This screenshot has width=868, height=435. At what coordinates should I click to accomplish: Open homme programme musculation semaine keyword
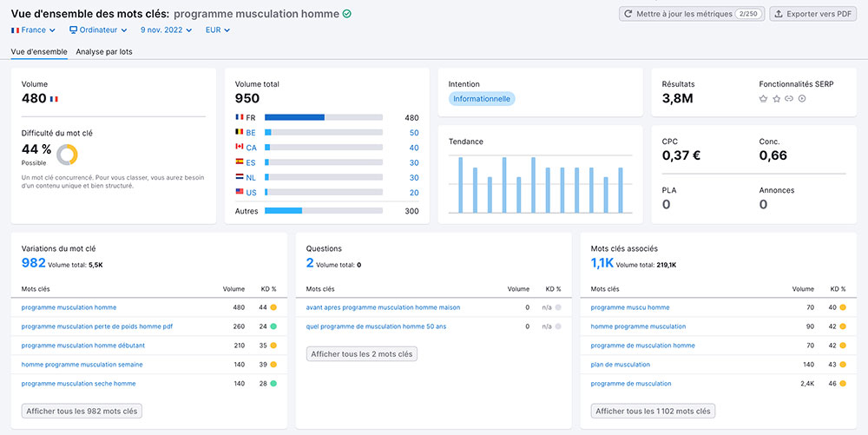click(82, 365)
